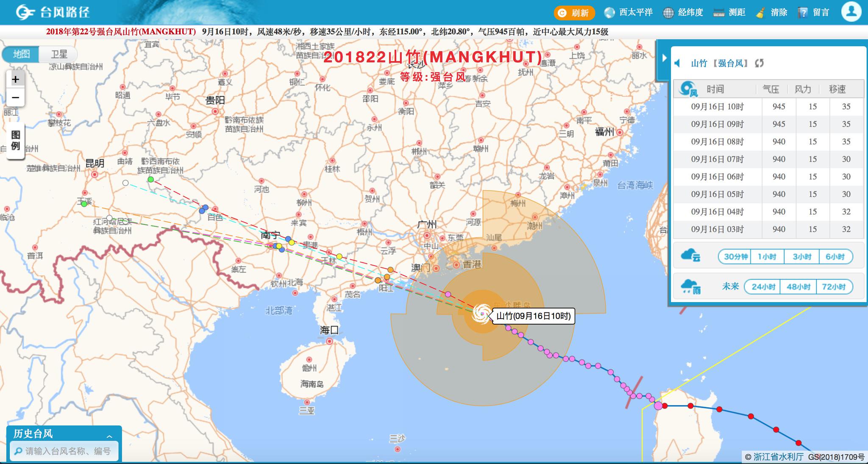Click the orange 刷新 refresh button
This screenshot has width=868, height=464.
click(574, 13)
